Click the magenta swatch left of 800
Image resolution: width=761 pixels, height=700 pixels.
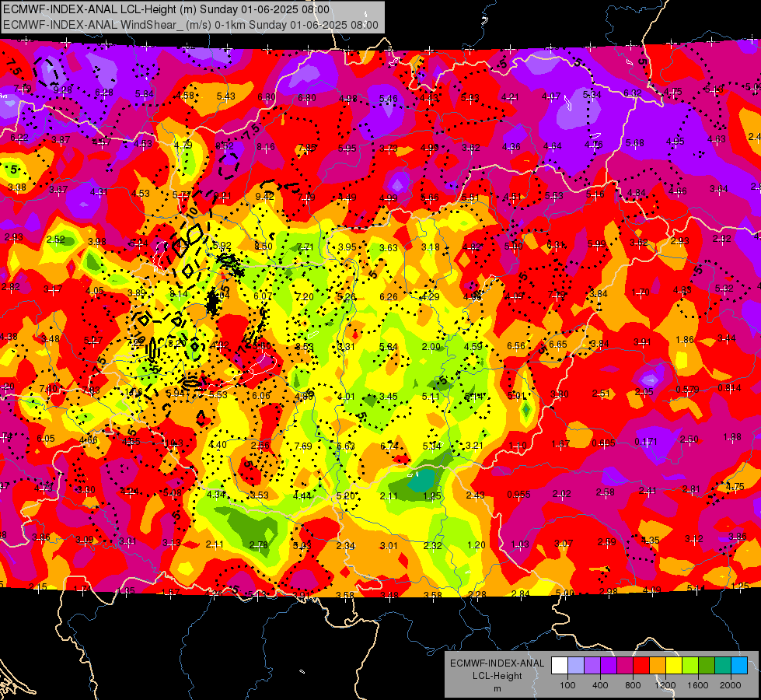[x=625, y=666]
